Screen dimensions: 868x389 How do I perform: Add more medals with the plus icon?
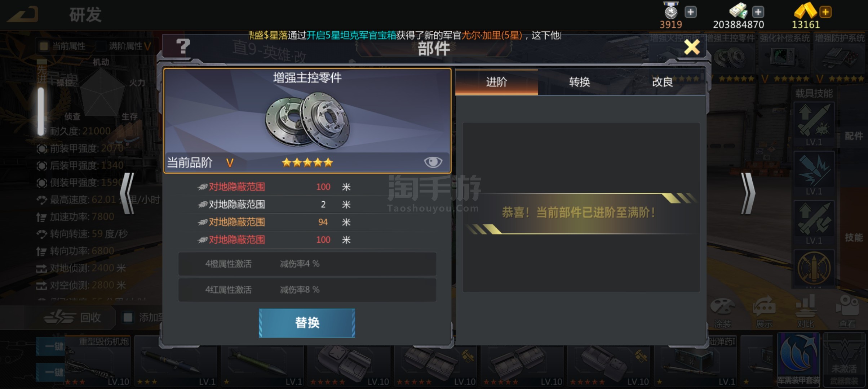pyautogui.click(x=690, y=12)
